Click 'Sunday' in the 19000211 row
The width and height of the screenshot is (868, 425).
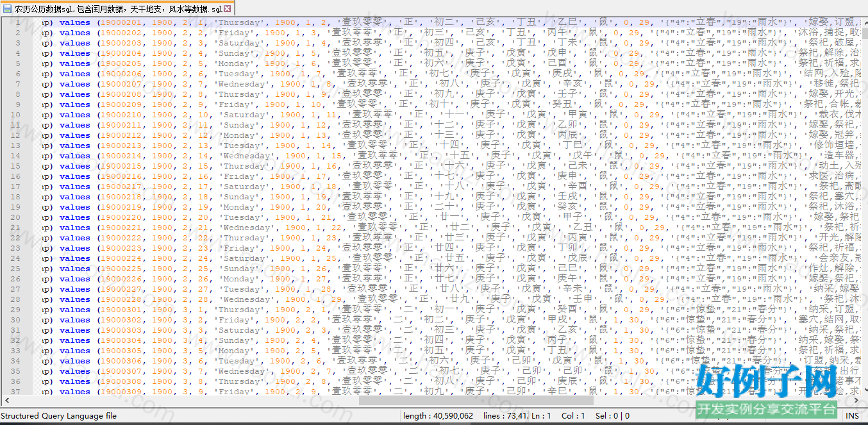238,125
